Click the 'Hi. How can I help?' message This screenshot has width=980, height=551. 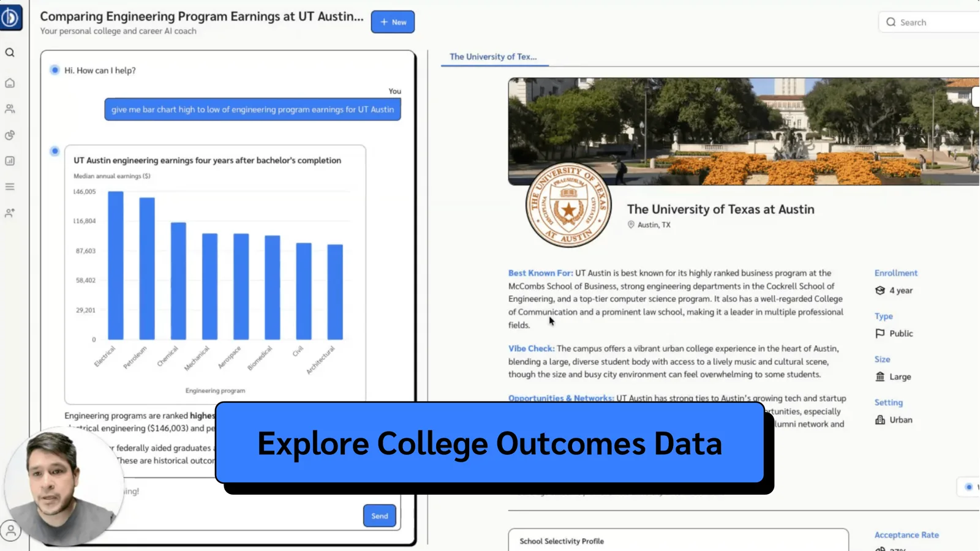(x=100, y=70)
